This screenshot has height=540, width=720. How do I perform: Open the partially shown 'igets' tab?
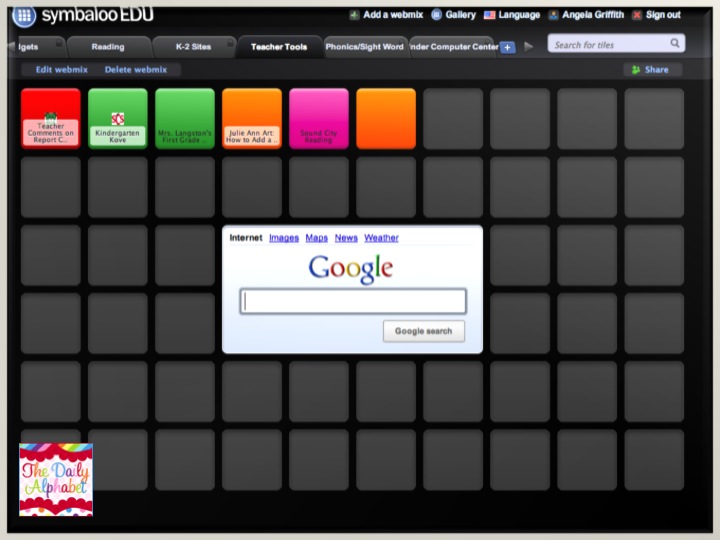coord(38,47)
